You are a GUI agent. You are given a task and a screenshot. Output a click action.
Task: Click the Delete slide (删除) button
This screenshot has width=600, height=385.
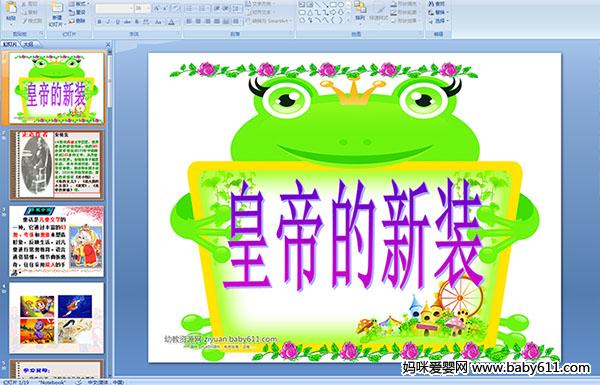[x=77, y=21]
